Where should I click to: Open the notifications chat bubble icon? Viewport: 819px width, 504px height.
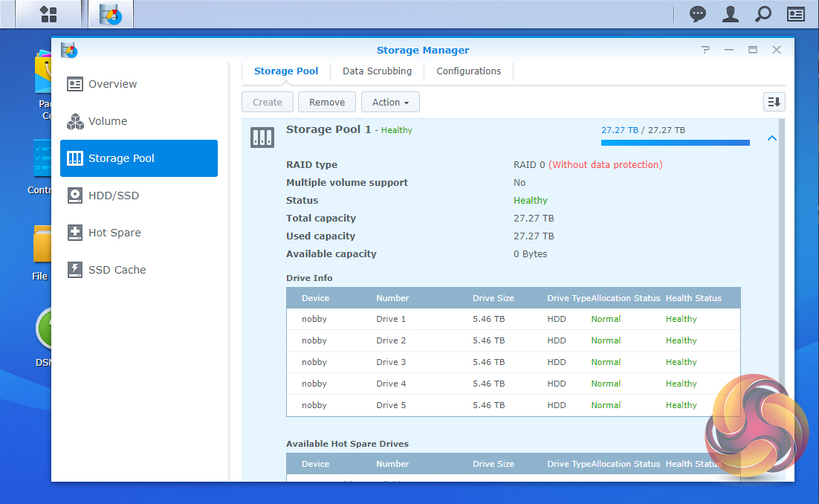pyautogui.click(x=697, y=13)
